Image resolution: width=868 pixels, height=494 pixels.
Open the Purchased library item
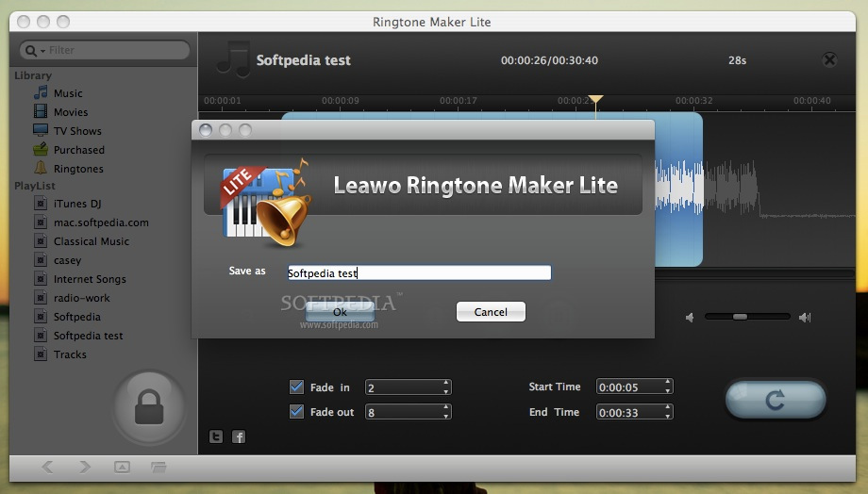pyautogui.click(x=79, y=150)
